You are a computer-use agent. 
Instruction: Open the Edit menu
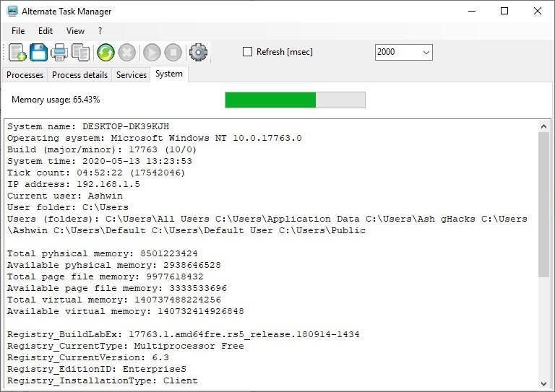point(46,31)
